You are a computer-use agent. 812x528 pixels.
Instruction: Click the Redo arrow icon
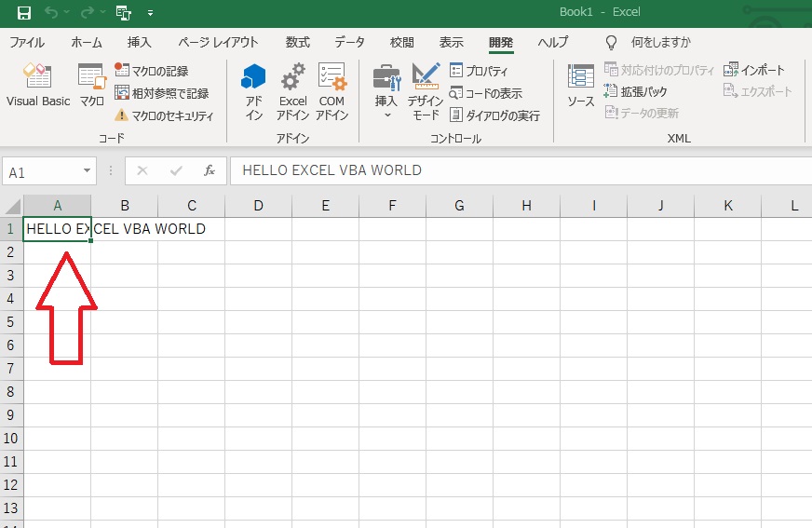coord(87,12)
